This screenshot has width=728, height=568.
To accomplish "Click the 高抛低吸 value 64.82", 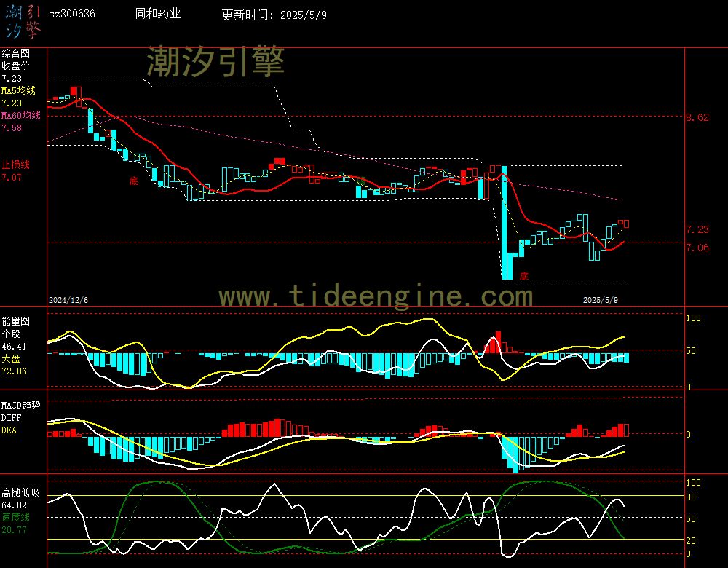I will tap(14, 505).
